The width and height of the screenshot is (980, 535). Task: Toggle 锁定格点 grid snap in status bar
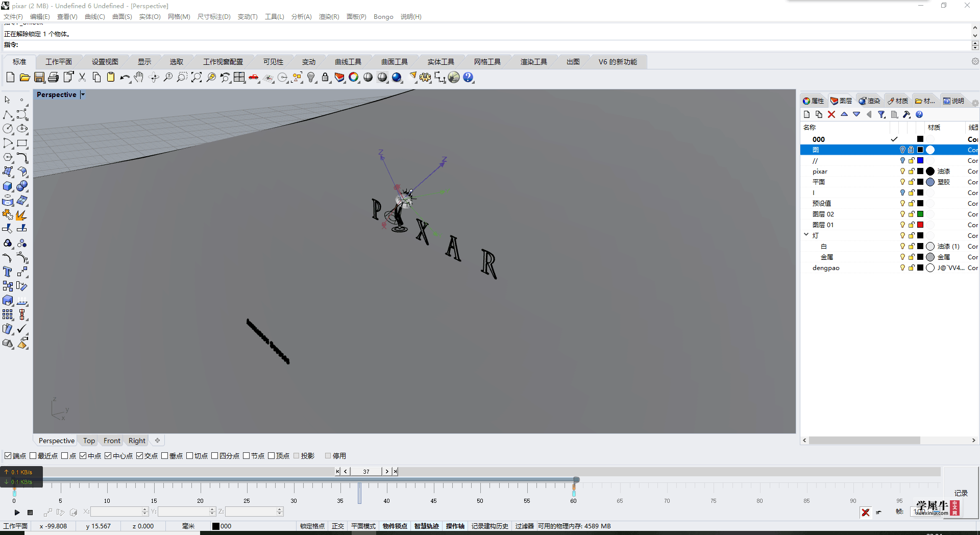click(x=312, y=526)
